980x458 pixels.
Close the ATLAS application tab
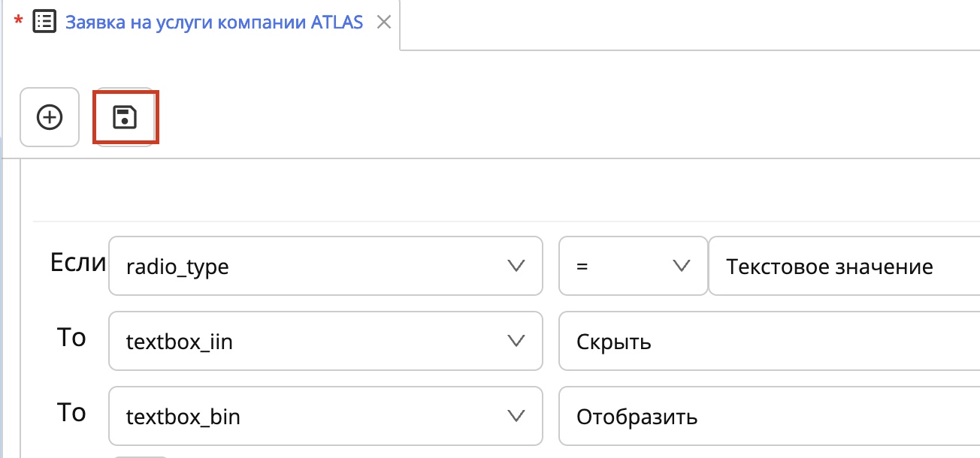pyautogui.click(x=384, y=23)
